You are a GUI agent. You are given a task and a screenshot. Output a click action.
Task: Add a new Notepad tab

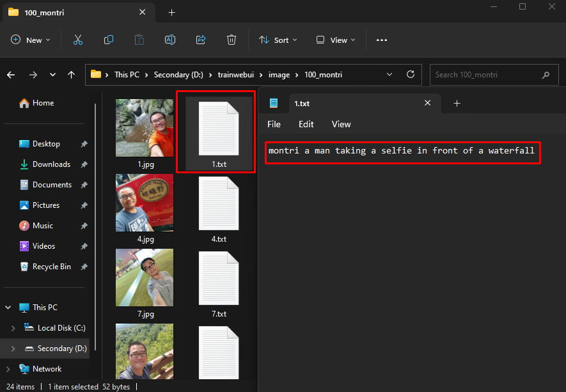(457, 103)
